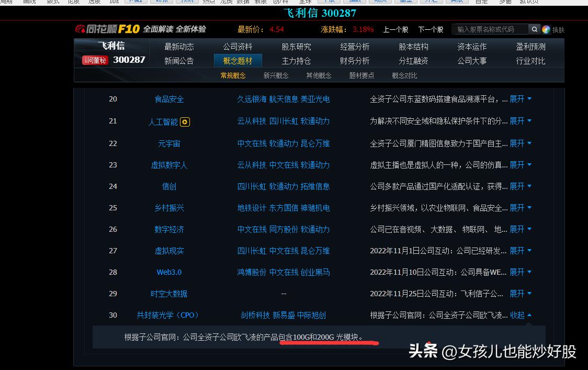Viewport: 588px width, 370px height.
Task: Open leading stock 昆仑万维 in row 22
Action: [x=315, y=144]
